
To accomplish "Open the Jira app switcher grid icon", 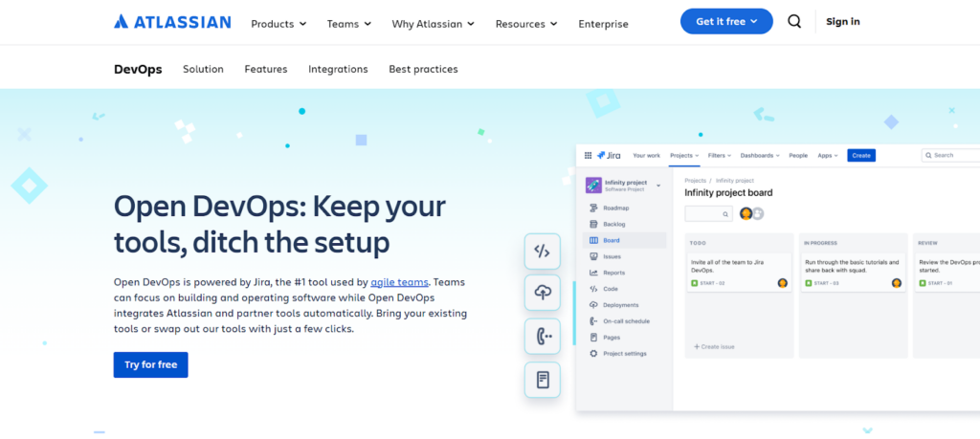I will tap(588, 156).
